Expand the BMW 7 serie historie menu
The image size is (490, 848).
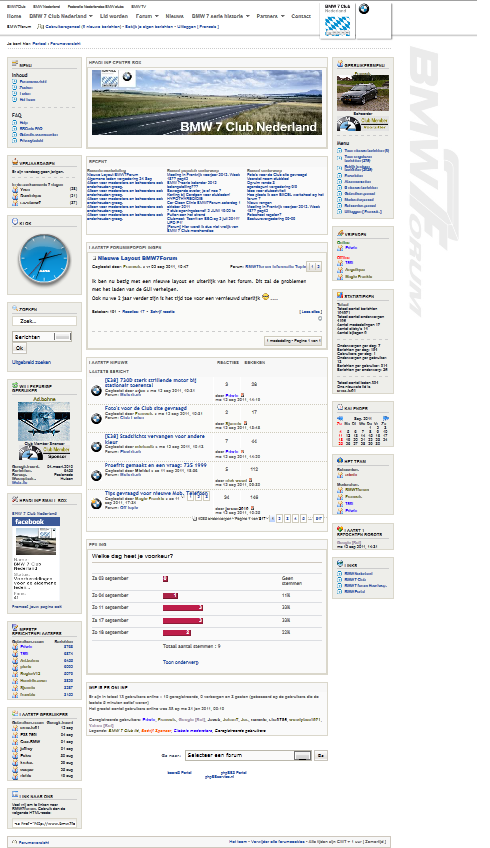[x=221, y=16]
